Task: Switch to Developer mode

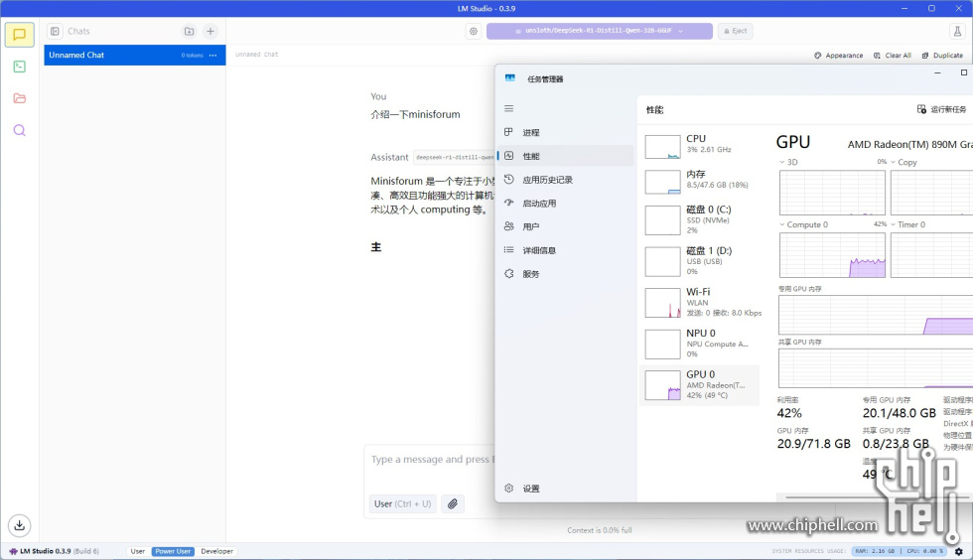Action: tap(217, 551)
